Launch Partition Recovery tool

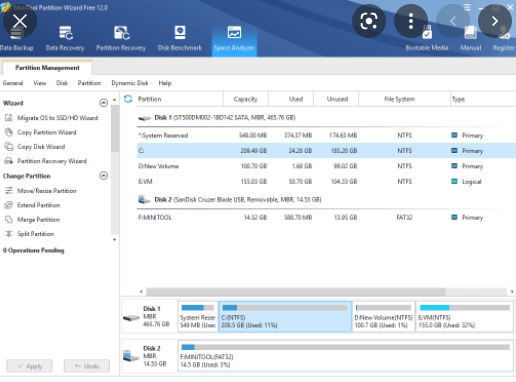pos(121,39)
